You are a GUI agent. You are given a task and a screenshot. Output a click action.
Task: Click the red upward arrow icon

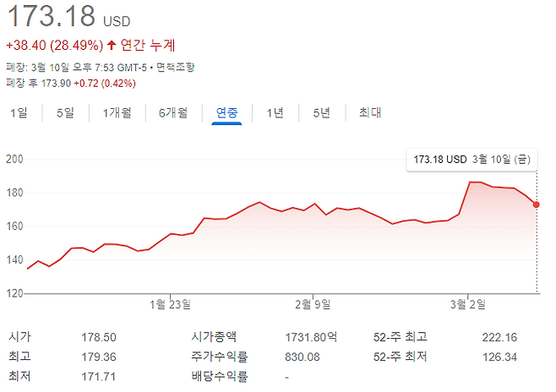pos(112,45)
